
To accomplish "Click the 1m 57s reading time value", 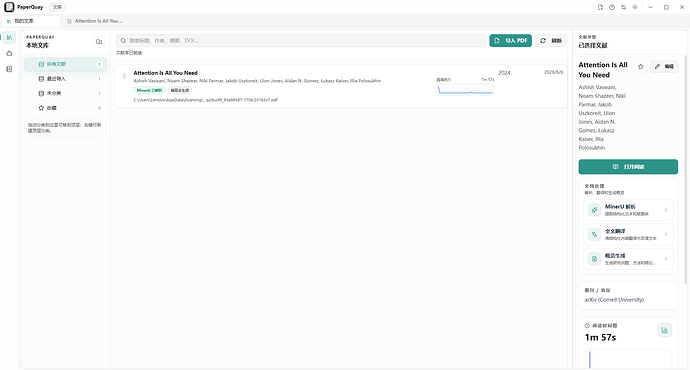I will point(600,337).
